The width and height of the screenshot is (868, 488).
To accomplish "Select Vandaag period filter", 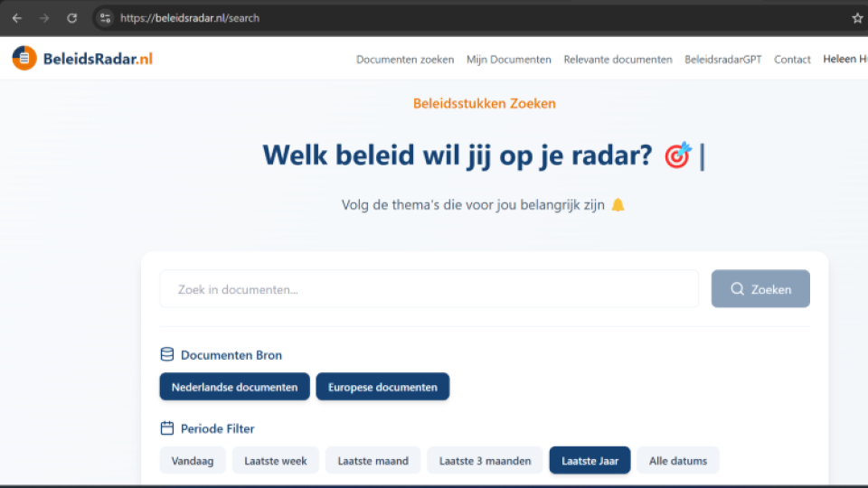I will [x=193, y=461].
